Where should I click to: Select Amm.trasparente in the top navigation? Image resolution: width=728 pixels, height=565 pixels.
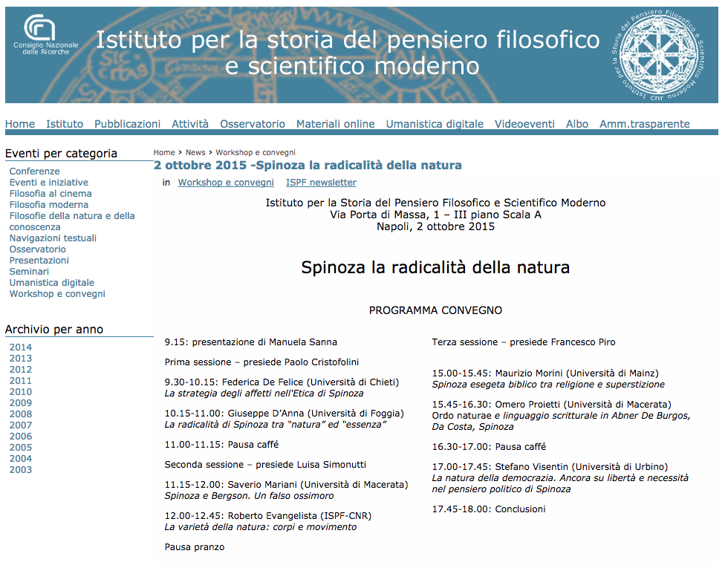point(644,124)
